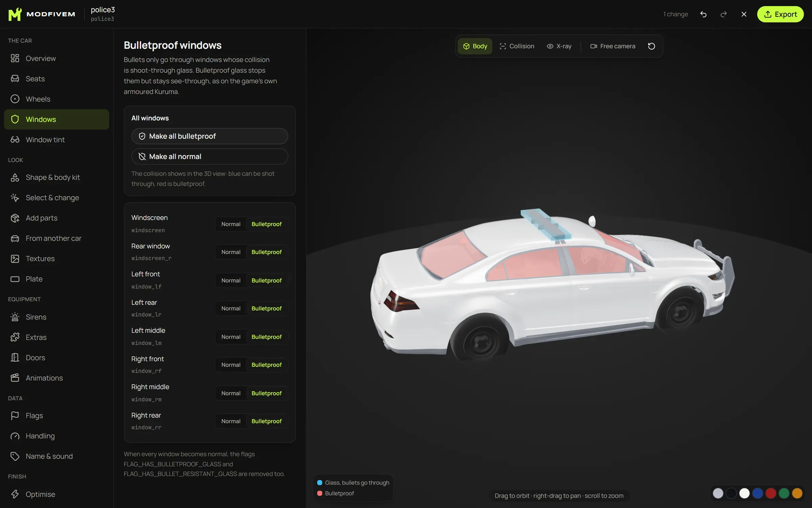The width and height of the screenshot is (812, 508).
Task: Pick the orange car color swatch
Action: [797, 493]
